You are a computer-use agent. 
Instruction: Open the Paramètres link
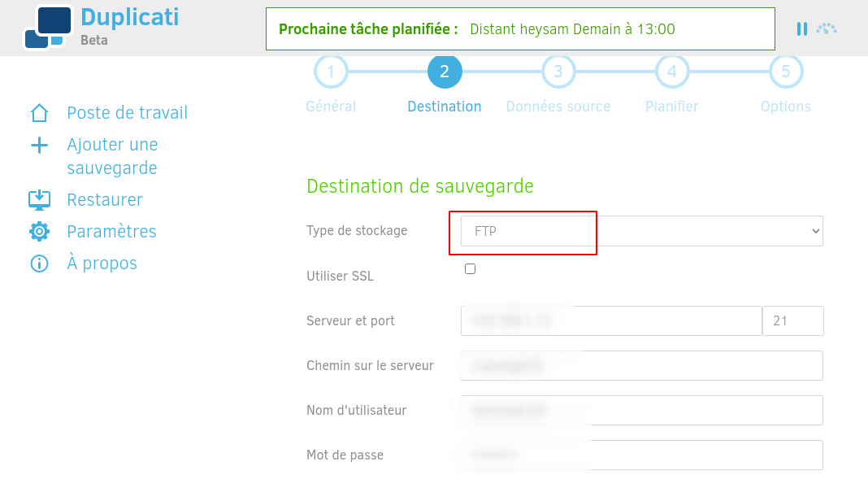112,232
